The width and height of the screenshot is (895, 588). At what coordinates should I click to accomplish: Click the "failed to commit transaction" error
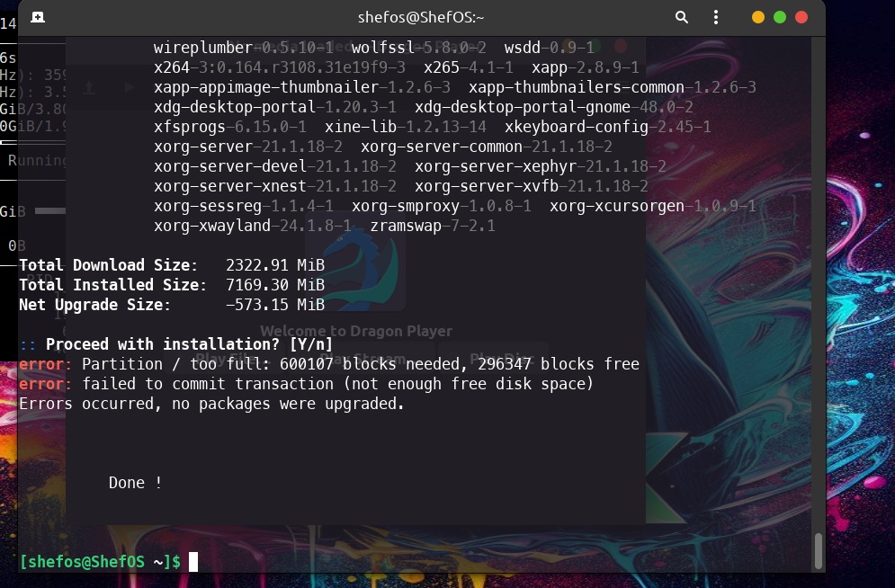click(x=337, y=384)
